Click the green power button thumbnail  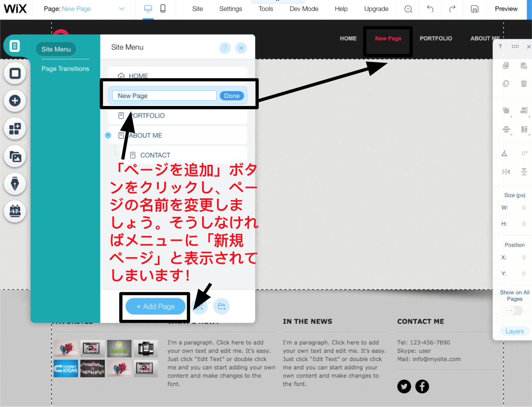point(119,349)
